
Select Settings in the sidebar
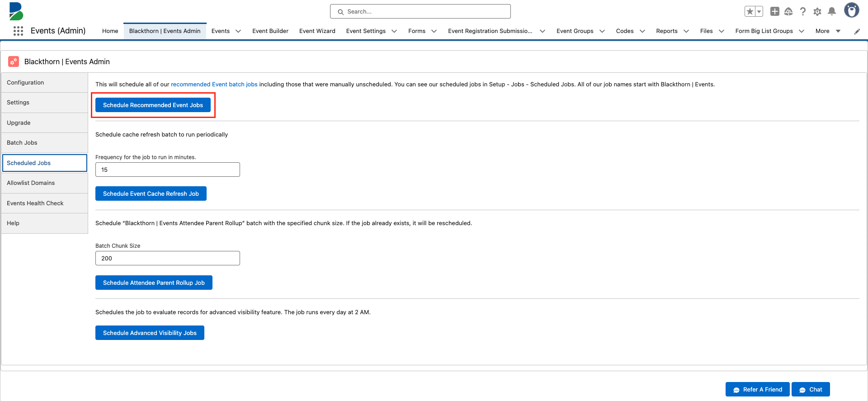click(x=45, y=103)
